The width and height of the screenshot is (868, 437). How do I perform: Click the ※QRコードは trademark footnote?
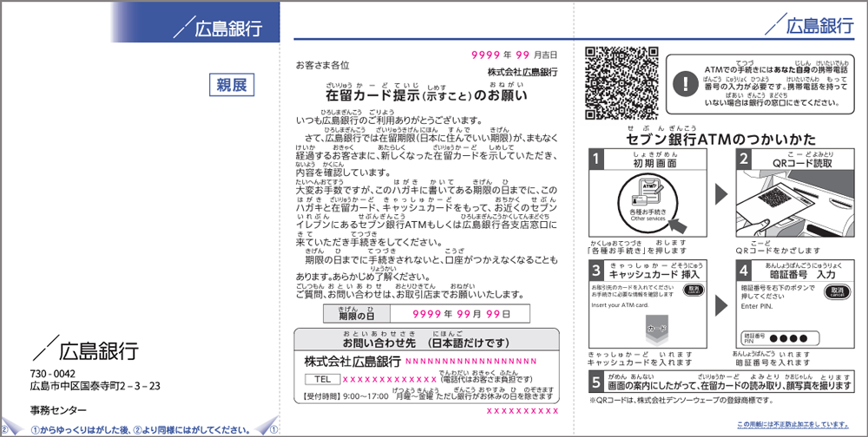[x=681, y=401]
